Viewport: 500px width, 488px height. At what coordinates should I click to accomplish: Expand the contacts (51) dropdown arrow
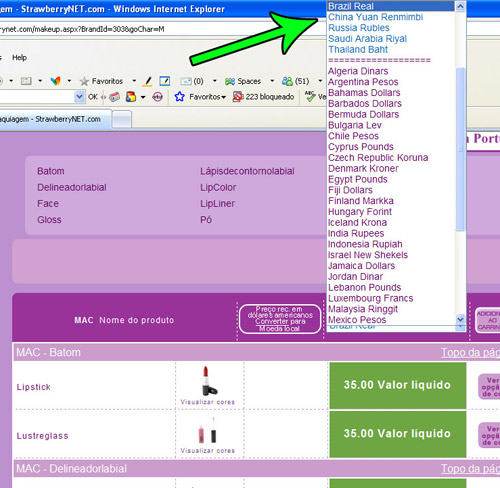(x=320, y=81)
